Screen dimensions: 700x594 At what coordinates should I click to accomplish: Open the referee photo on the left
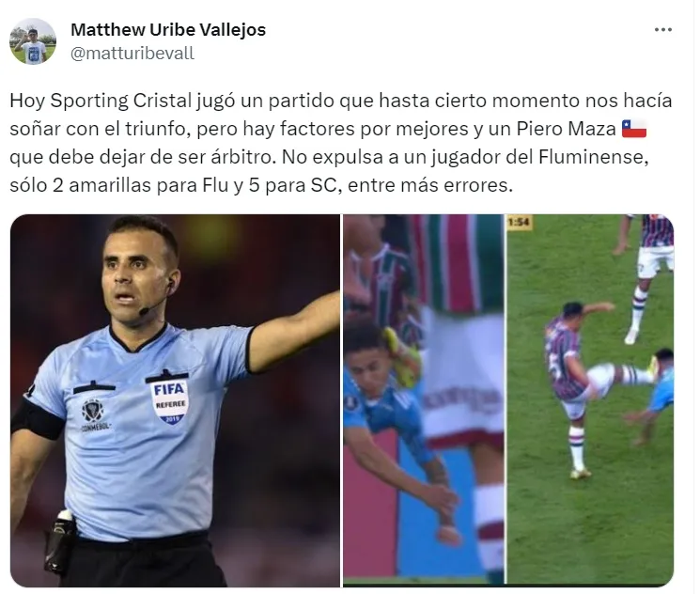coord(175,400)
